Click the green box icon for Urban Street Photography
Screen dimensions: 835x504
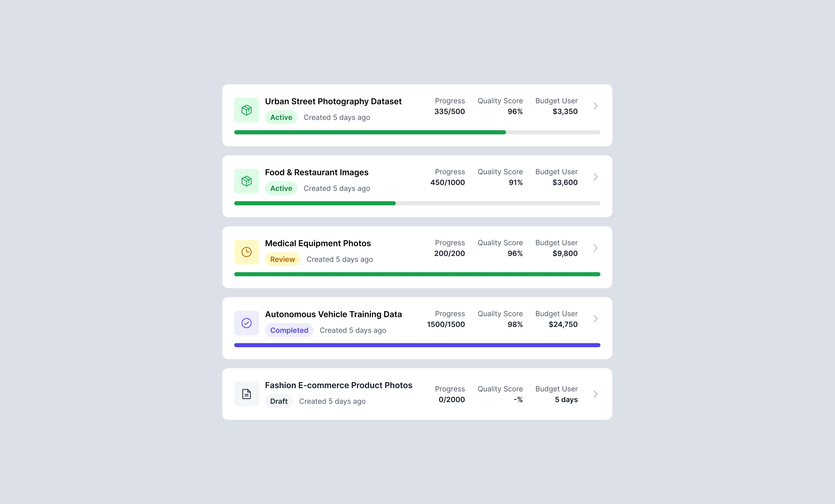pos(246,110)
